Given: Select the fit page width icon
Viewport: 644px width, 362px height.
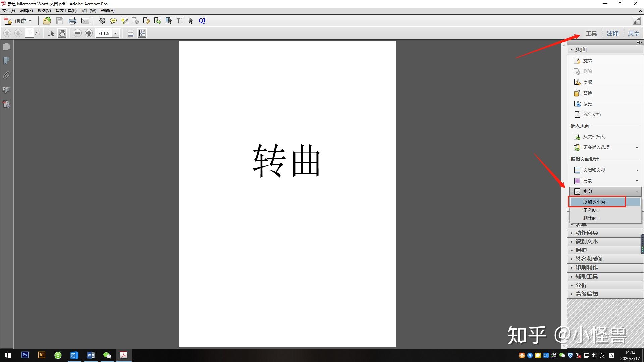Looking at the screenshot, I should pos(130,33).
